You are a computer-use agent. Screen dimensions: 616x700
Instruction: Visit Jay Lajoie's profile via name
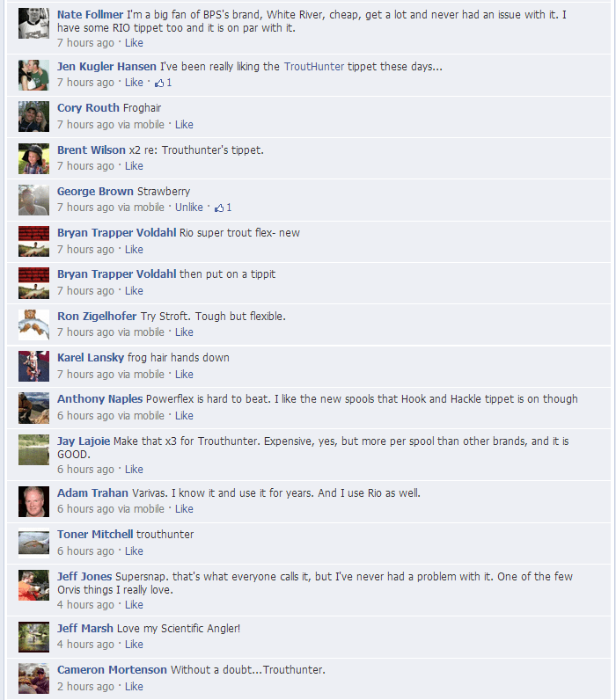tap(84, 441)
